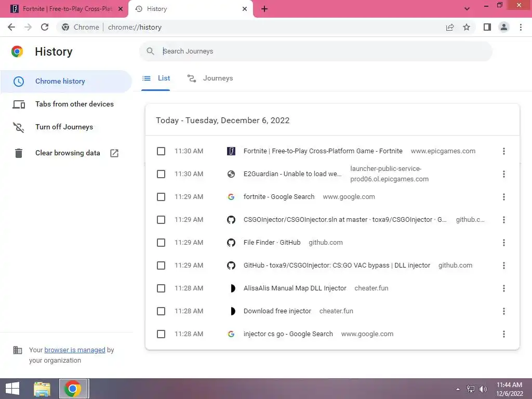The image size is (532, 399).
Task: Check the fortnite Google Search checkbox
Action: coord(161,197)
